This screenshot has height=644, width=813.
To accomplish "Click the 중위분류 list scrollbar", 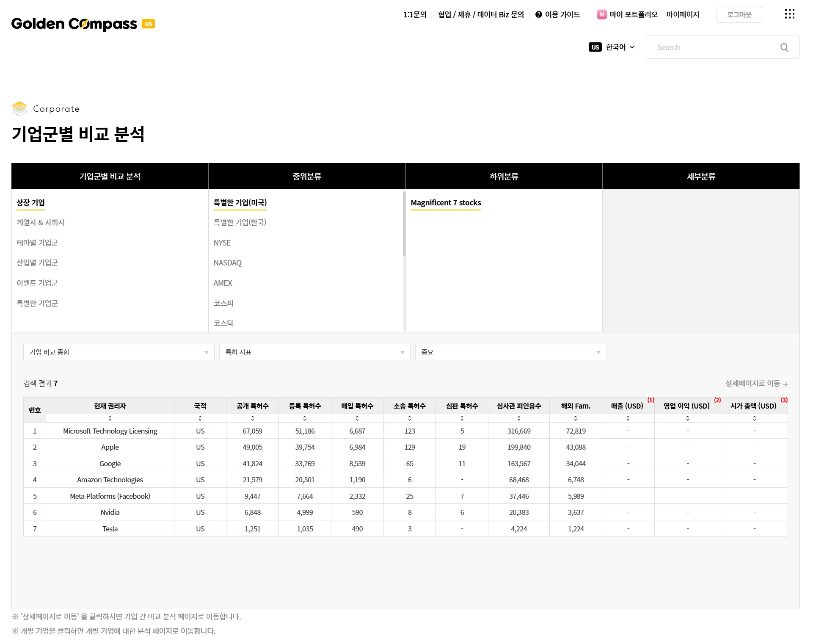I will click(404, 224).
